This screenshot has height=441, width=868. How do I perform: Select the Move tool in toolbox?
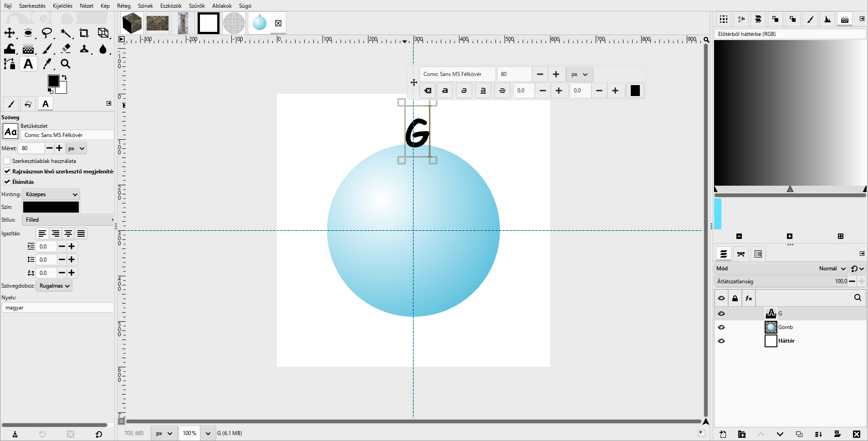[10, 33]
